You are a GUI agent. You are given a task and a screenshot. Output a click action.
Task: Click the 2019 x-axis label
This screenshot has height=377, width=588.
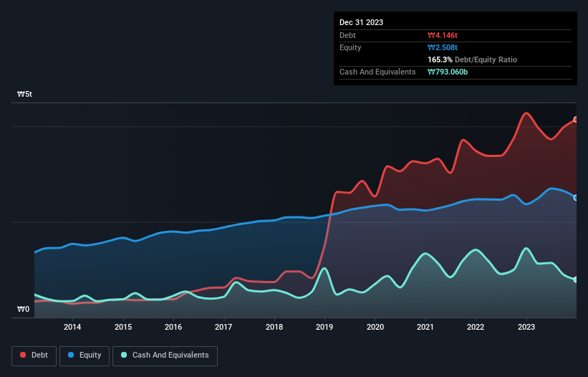[324, 327]
